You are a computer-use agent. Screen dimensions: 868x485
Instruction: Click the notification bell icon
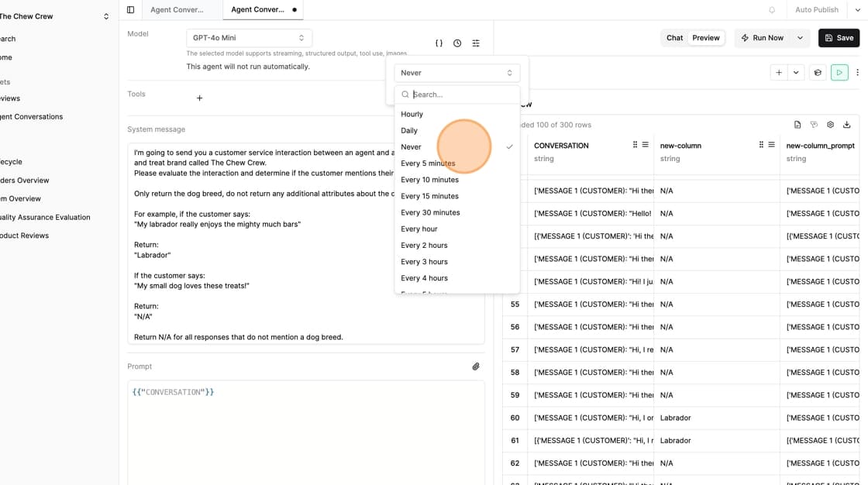772,10
